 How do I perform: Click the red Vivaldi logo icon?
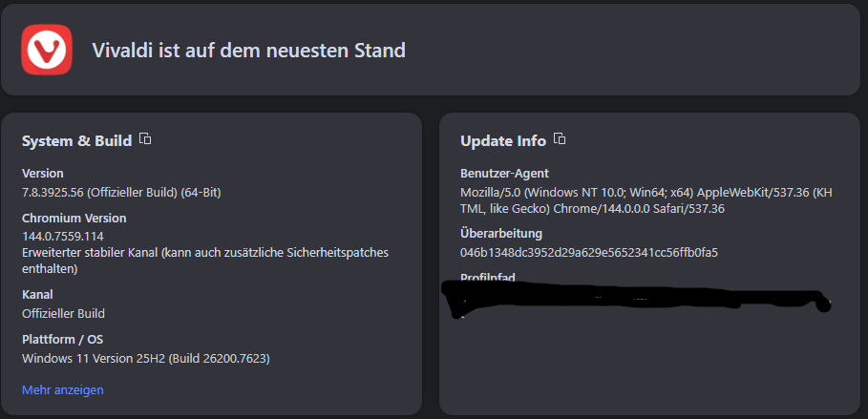coord(47,50)
